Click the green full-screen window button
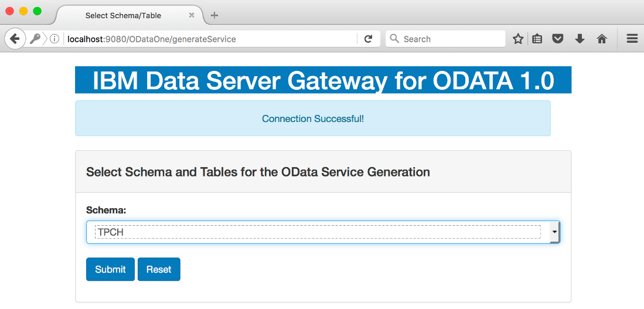 (37, 11)
